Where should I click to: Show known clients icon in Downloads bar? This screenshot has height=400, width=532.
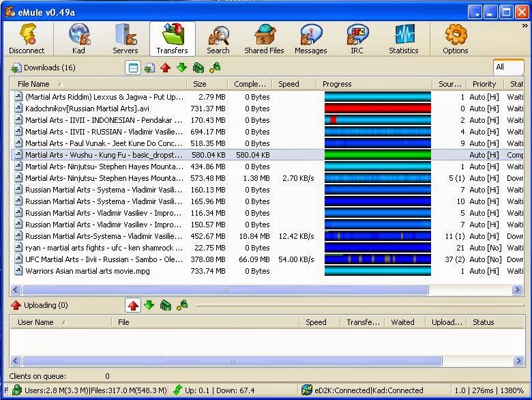point(215,68)
